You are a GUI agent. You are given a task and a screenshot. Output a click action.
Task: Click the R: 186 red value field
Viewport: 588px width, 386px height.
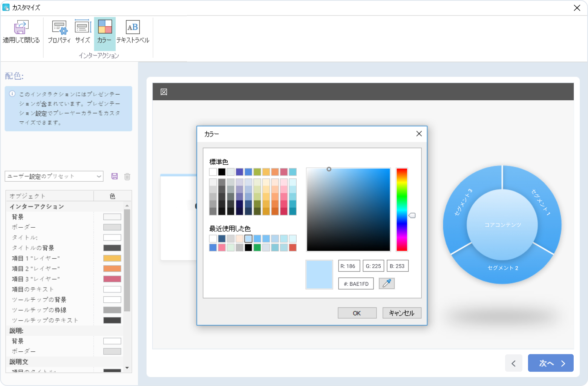click(349, 266)
